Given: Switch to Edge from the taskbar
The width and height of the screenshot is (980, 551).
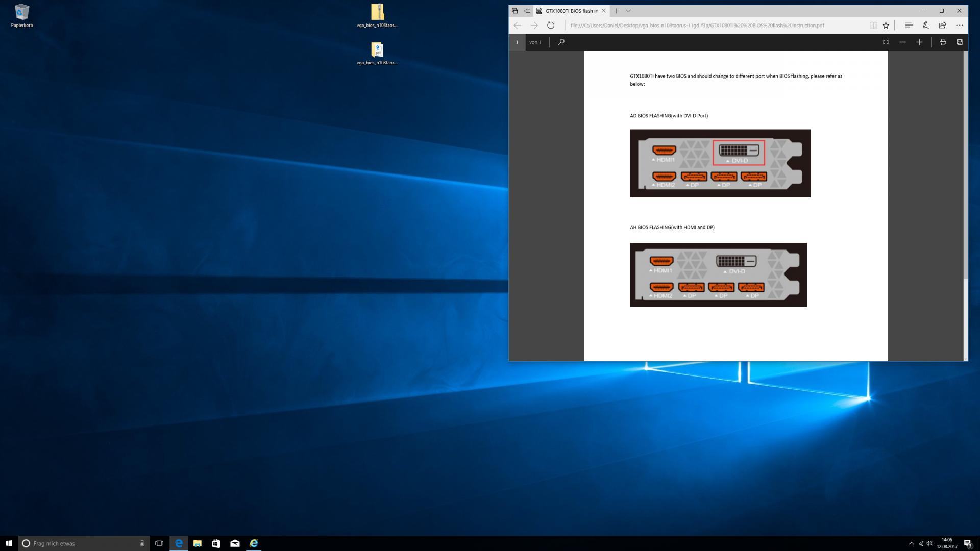Looking at the screenshot, I should tap(179, 543).
